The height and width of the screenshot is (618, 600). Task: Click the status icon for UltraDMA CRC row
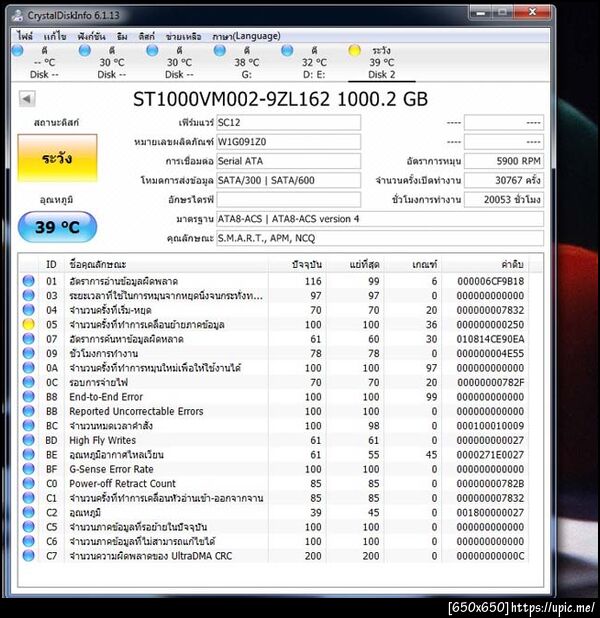[28, 555]
